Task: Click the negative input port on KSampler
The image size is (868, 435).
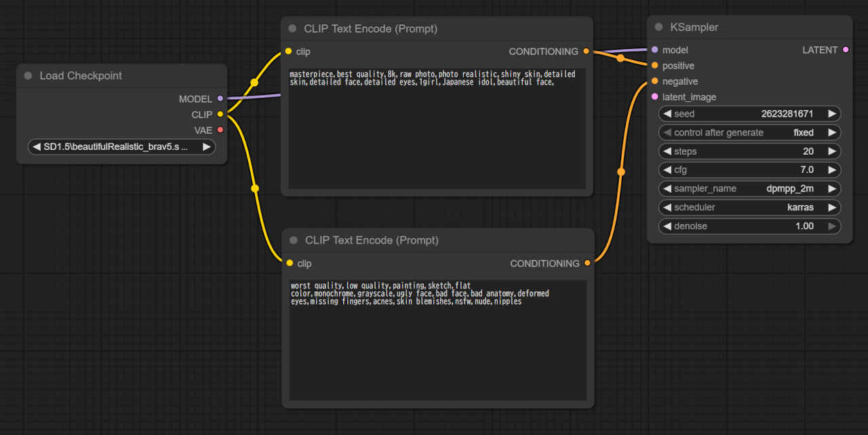Action: pyautogui.click(x=654, y=81)
